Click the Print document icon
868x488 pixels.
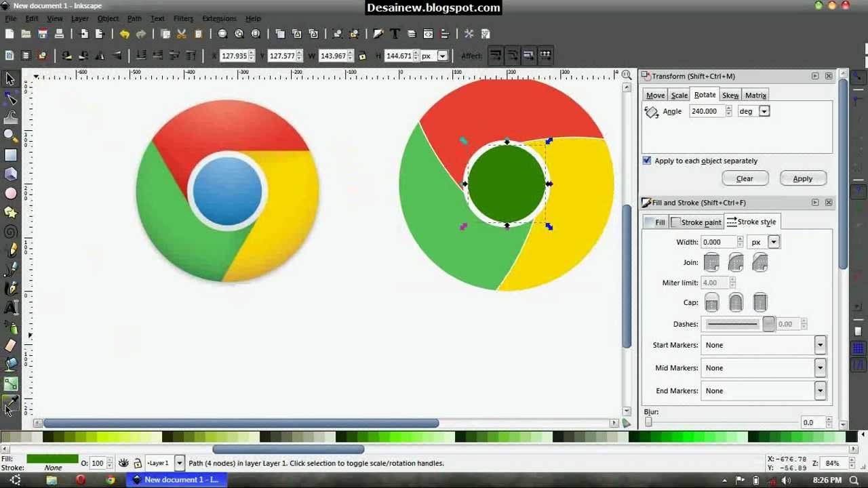coord(59,34)
